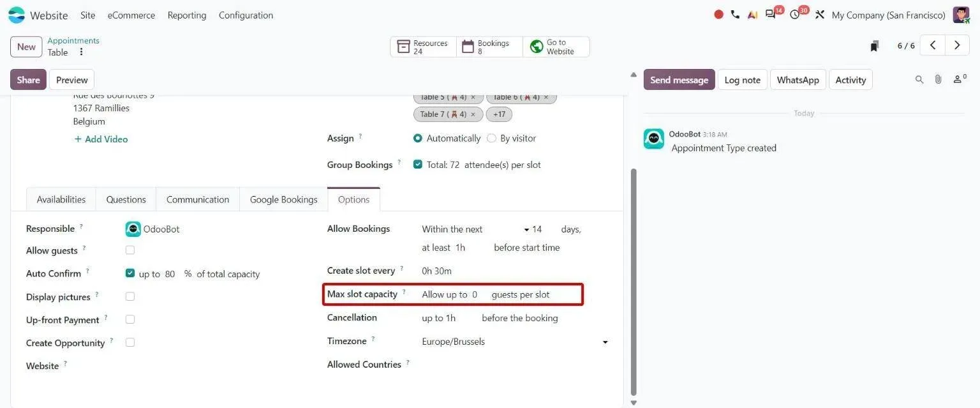This screenshot has width=980, height=408.
Task: Show followers with the person icon
Action: point(959,79)
